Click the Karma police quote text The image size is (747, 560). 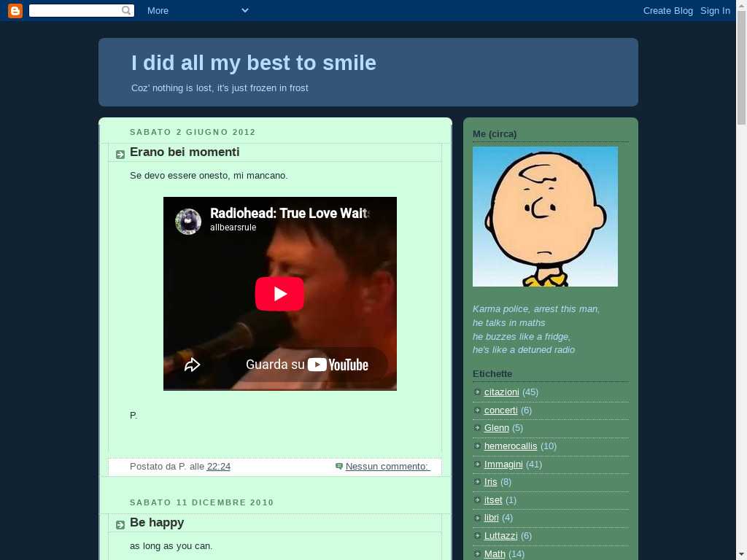pyautogui.click(x=536, y=329)
